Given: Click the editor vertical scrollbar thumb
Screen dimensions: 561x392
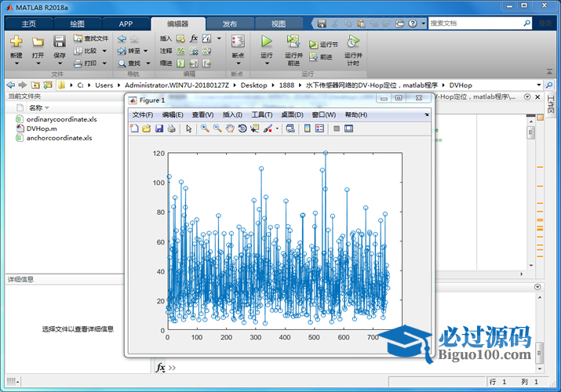Looking at the screenshot, I should pyautogui.click(x=531, y=133).
